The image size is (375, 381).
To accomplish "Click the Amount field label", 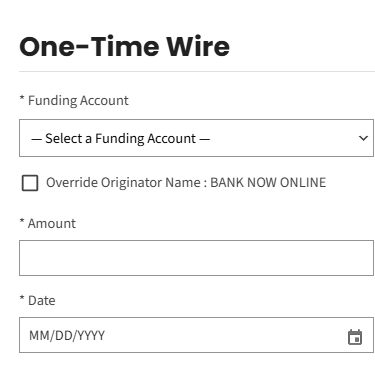I will (52, 223).
